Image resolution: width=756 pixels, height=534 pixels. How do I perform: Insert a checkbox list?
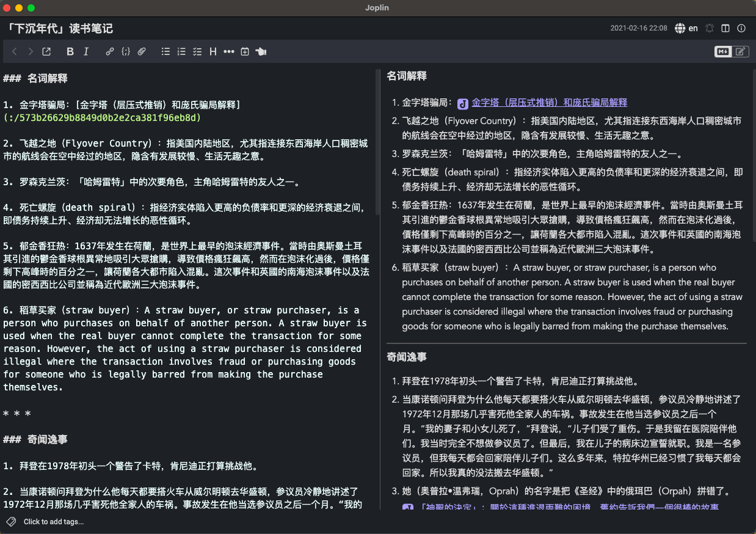(x=197, y=52)
